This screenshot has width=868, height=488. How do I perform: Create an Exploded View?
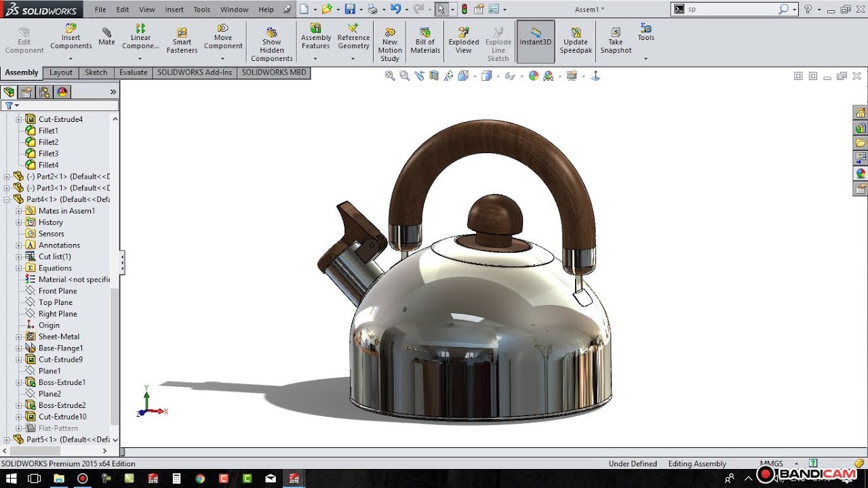pos(464,41)
